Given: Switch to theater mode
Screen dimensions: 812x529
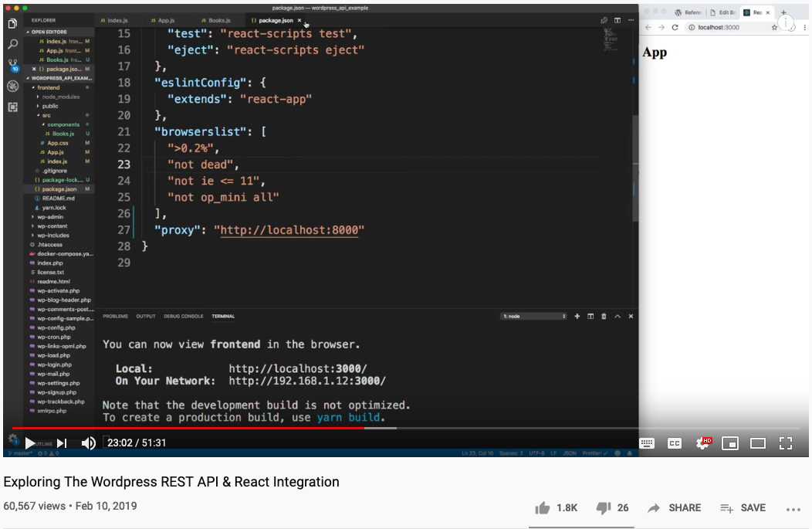Looking at the screenshot, I should pyautogui.click(x=758, y=443).
